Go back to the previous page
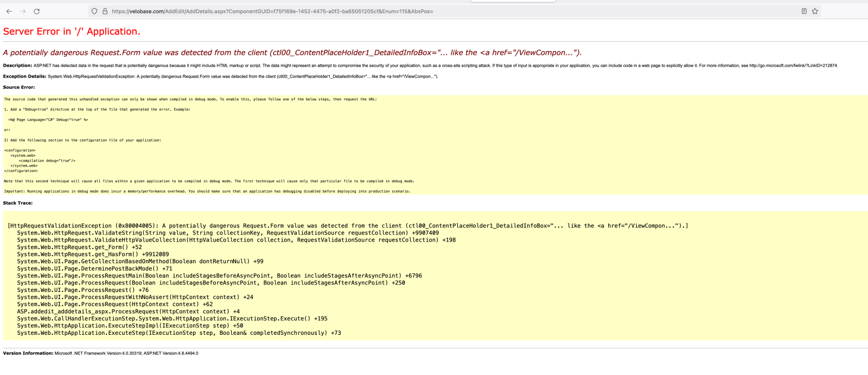 click(x=9, y=11)
